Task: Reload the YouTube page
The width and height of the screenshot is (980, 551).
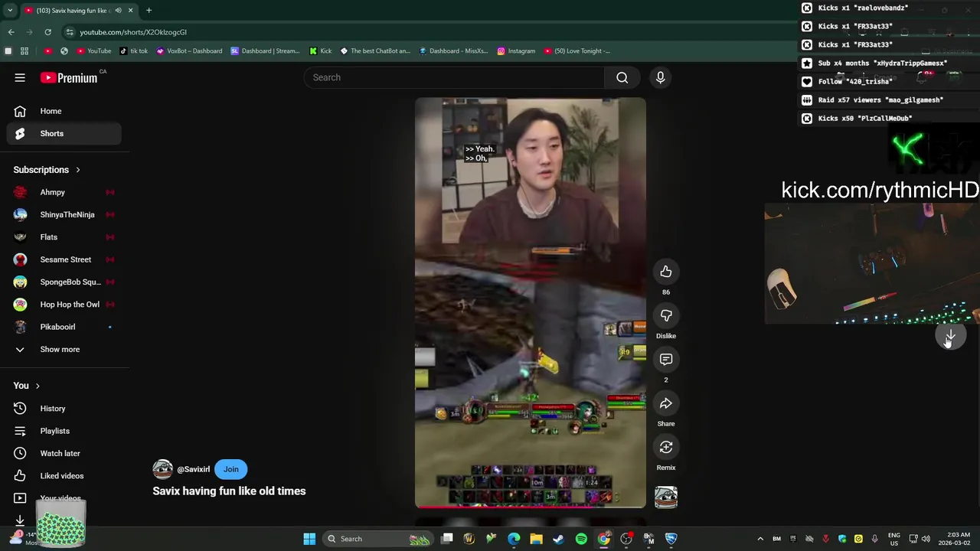Action: (47, 32)
